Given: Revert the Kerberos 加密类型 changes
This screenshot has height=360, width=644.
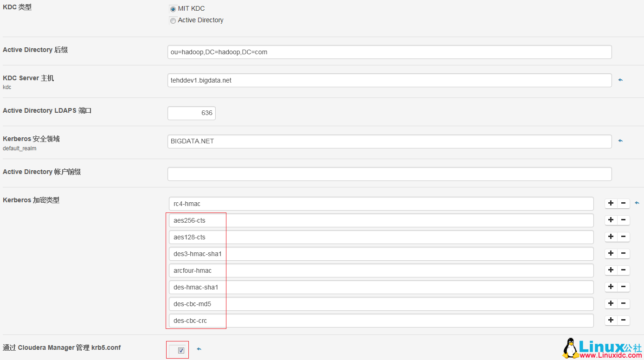Looking at the screenshot, I should coord(637,203).
